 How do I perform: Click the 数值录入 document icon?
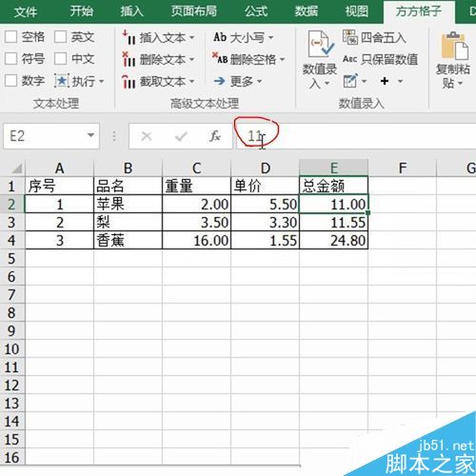(321, 45)
